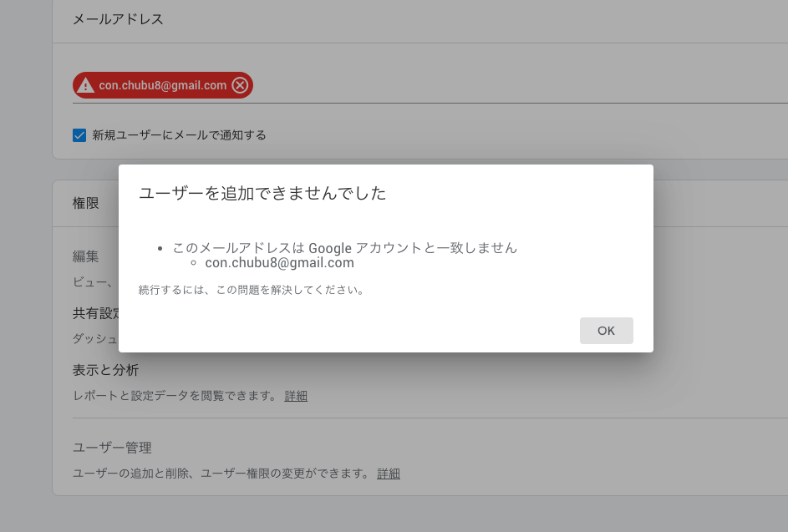Select the 編集 permission option
The width and height of the screenshot is (788, 532).
tap(86, 256)
